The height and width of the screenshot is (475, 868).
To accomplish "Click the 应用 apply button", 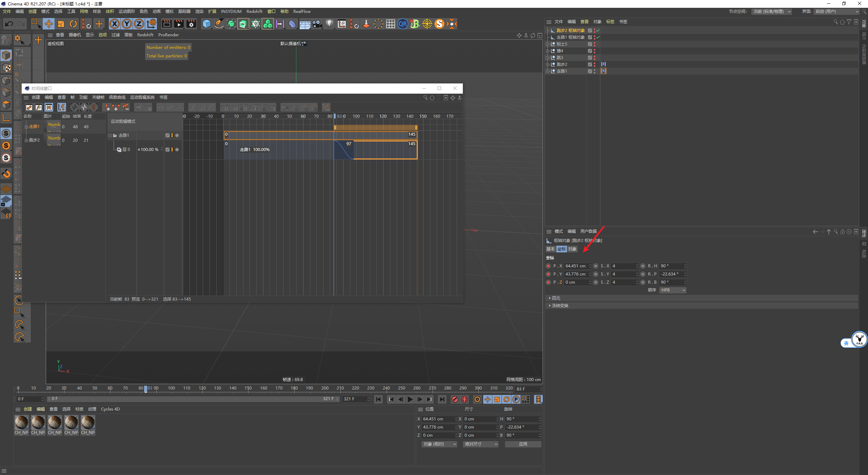I will point(523,444).
